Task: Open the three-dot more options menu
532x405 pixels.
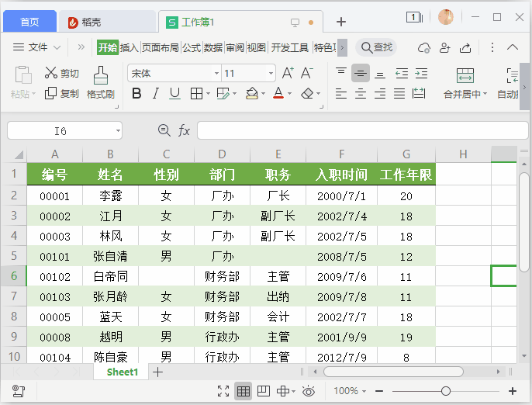Action: click(492, 47)
